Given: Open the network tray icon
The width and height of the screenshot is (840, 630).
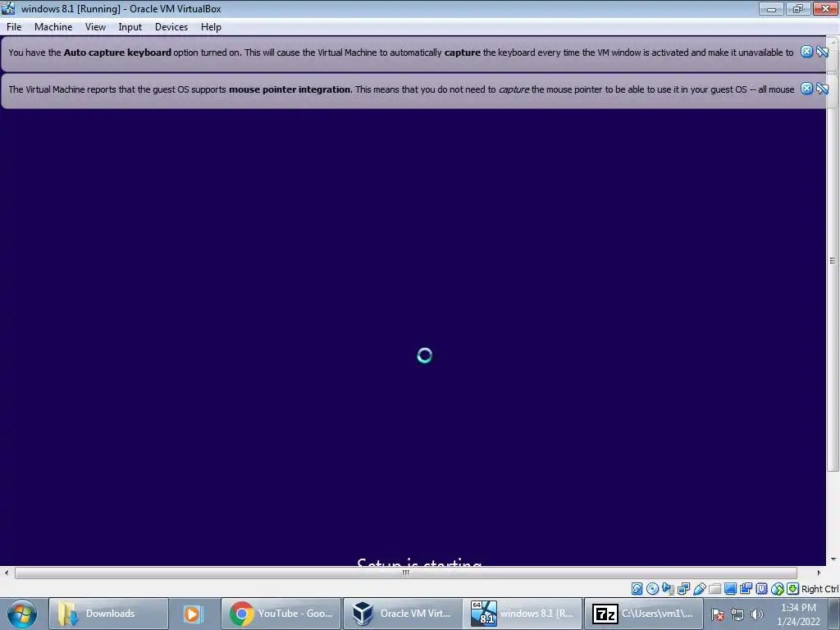Looking at the screenshot, I should click(737, 614).
